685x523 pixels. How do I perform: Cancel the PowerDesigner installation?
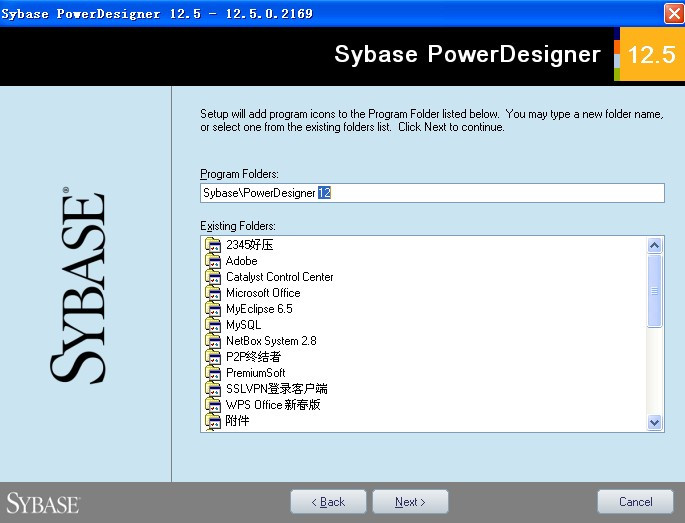click(635, 502)
